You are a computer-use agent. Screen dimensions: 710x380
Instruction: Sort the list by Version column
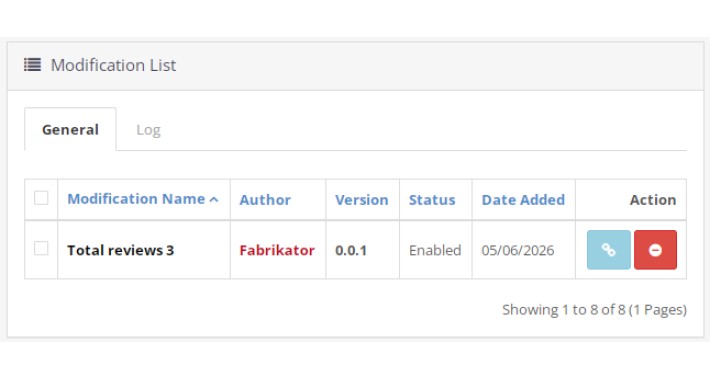pos(361,200)
